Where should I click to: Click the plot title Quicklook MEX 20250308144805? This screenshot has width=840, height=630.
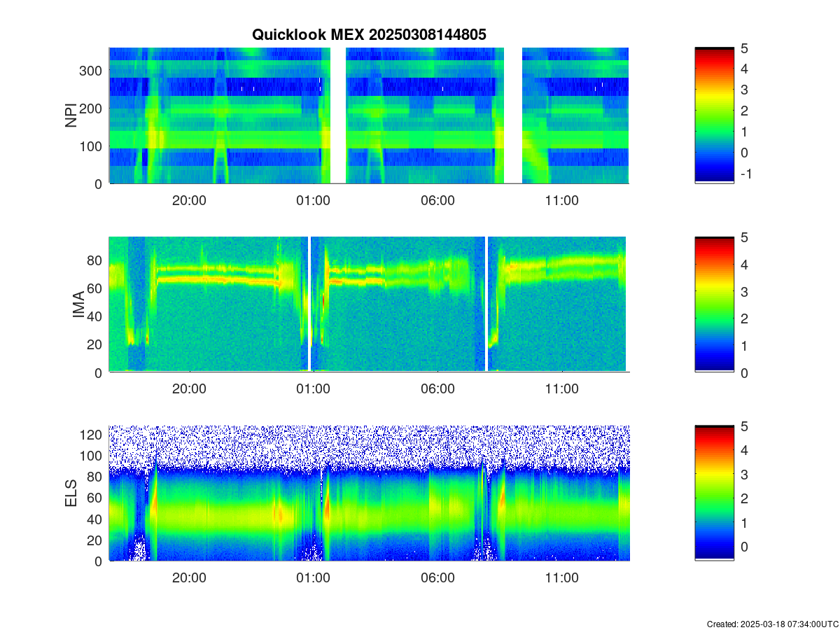pyautogui.click(x=369, y=34)
